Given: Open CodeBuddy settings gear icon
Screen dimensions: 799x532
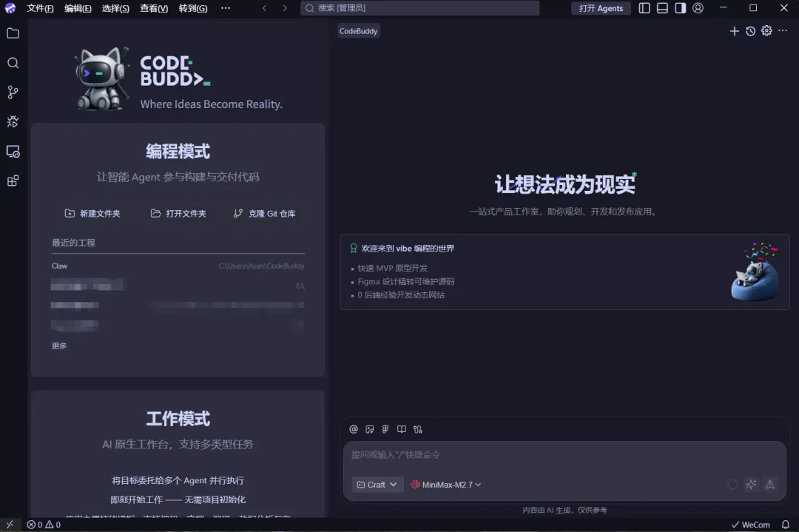Looking at the screenshot, I should pyautogui.click(x=766, y=31).
